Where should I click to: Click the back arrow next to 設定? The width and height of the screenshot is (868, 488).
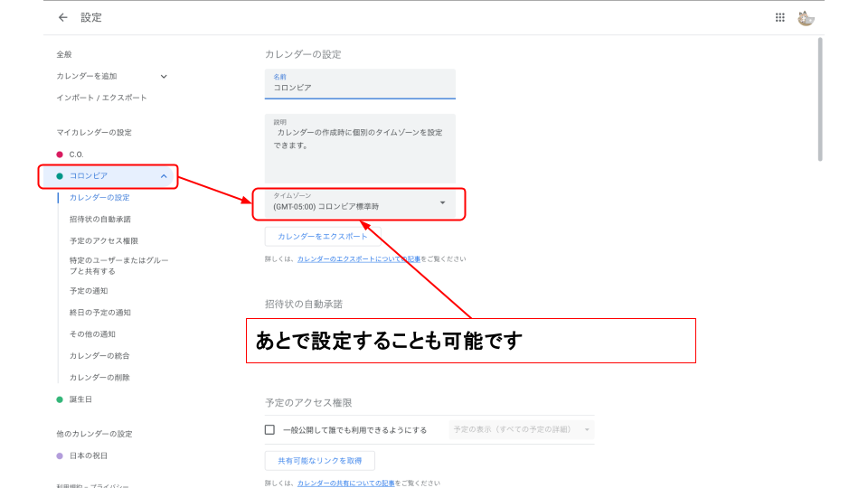62,17
